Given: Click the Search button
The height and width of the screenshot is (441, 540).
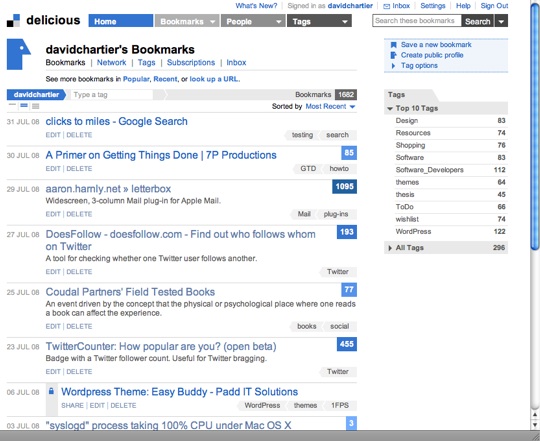Looking at the screenshot, I should [477, 21].
